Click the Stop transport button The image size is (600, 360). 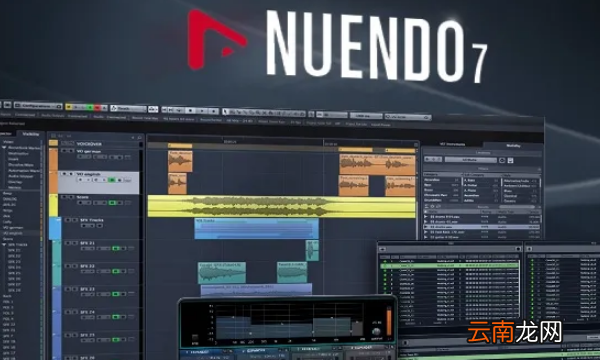click(x=190, y=111)
